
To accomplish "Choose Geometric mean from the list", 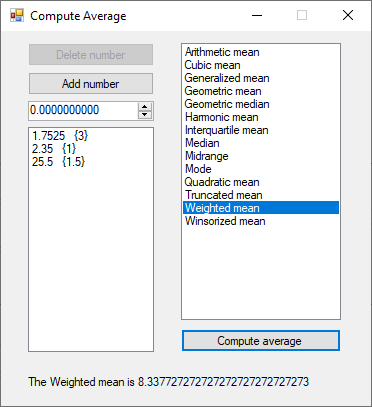I will point(261,91).
